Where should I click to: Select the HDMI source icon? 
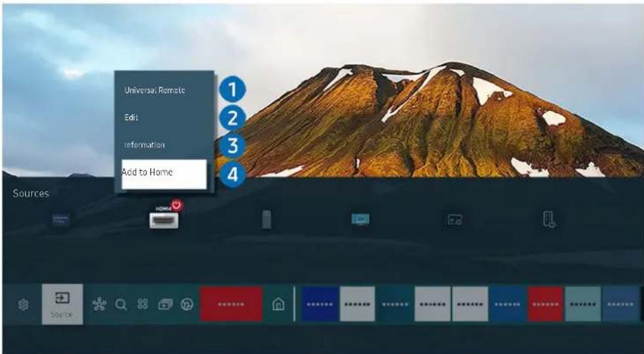click(164, 220)
